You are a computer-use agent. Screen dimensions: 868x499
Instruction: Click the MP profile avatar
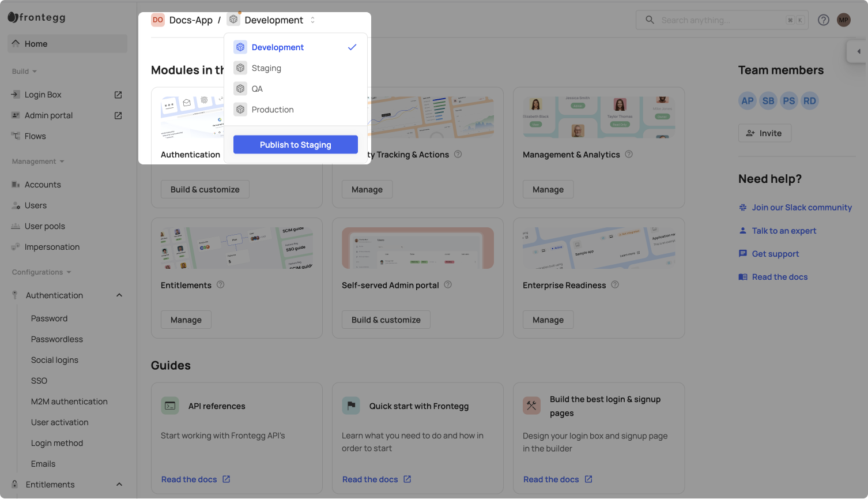(843, 20)
